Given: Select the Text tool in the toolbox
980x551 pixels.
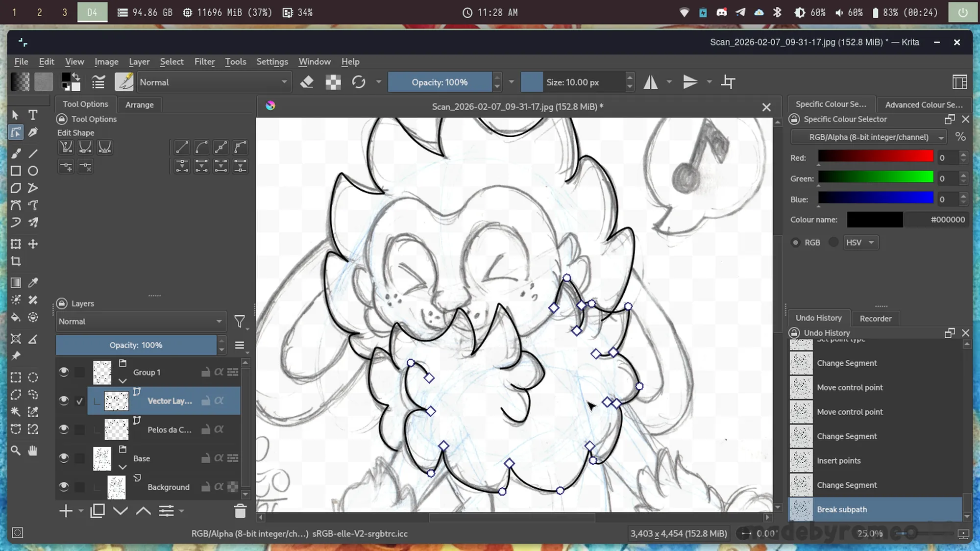Looking at the screenshot, I should click(33, 115).
